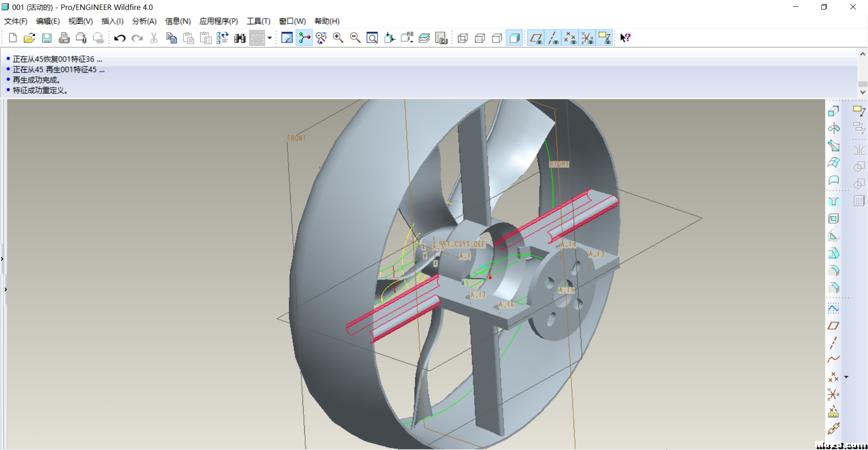This screenshot has width=868, height=450.
Task: Select the Round tool
Action: pos(834,270)
